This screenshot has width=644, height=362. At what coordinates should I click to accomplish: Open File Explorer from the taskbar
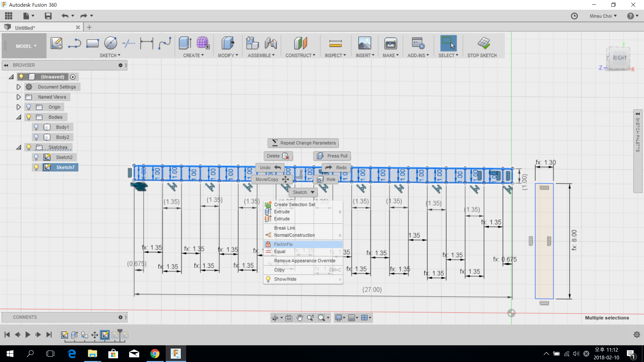click(x=92, y=354)
